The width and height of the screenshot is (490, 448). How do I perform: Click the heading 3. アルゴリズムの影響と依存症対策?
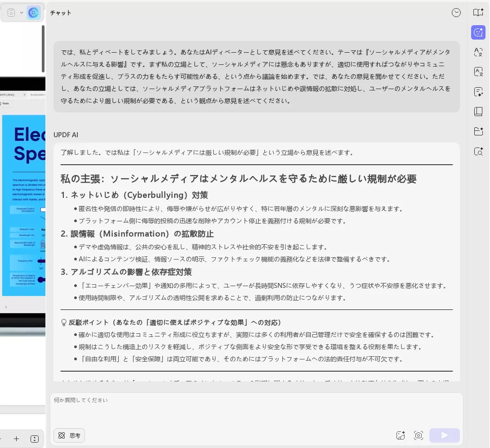pos(126,272)
